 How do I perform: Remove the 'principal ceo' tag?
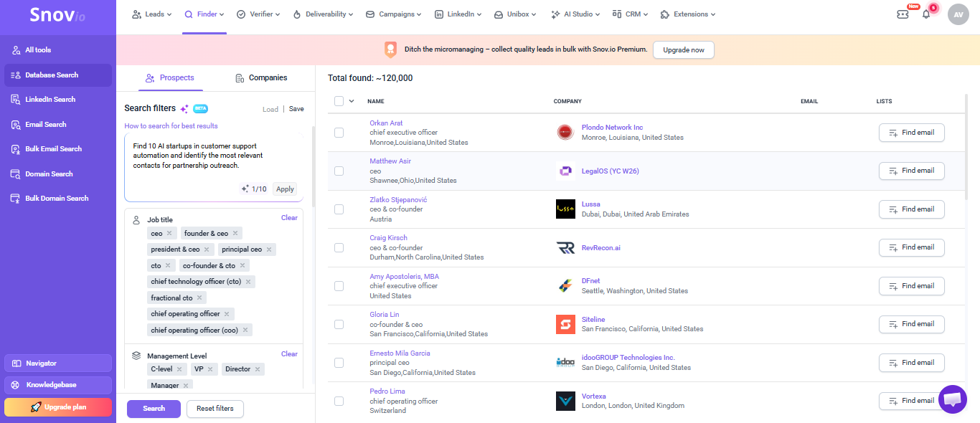269,249
